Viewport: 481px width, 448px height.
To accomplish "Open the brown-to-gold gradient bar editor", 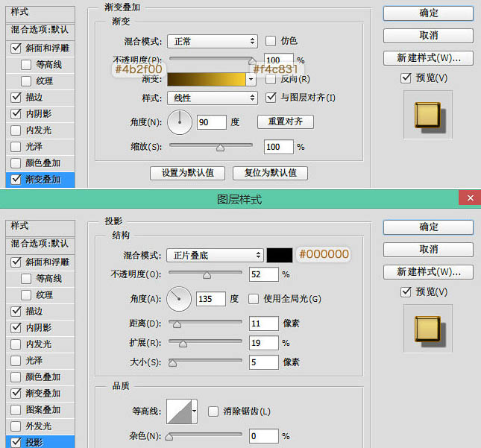I will (207, 80).
